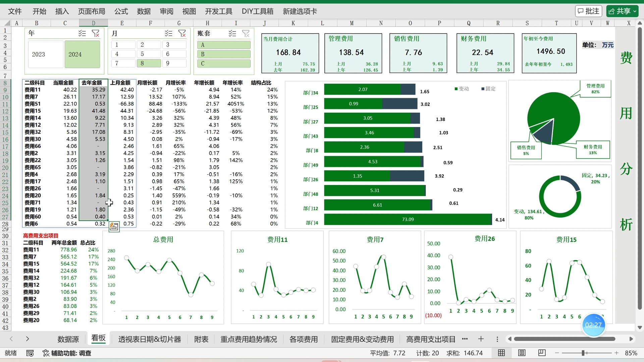
Task: Toggle multi-select in the 月 slicer
Action: pos(169,34)
